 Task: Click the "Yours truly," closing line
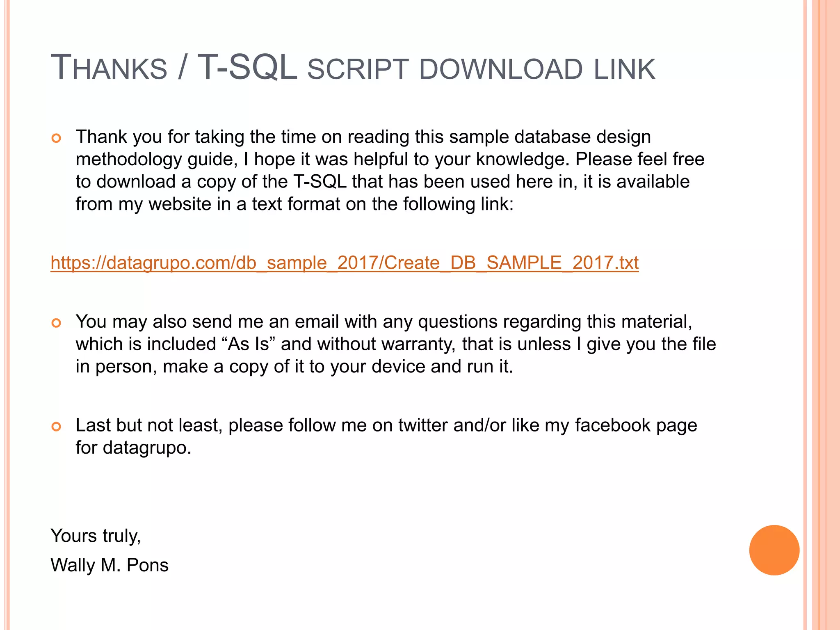[96, 536]
